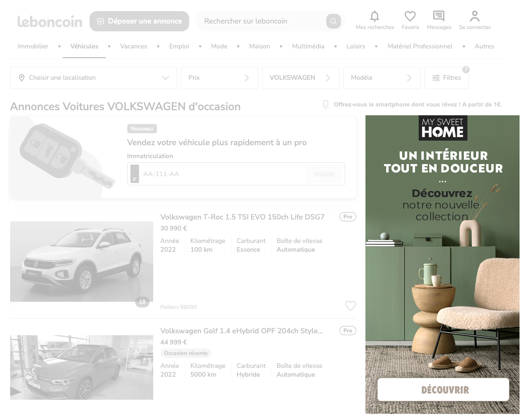Click the DÉCOUVRIR ad button

tap(443, 390)
